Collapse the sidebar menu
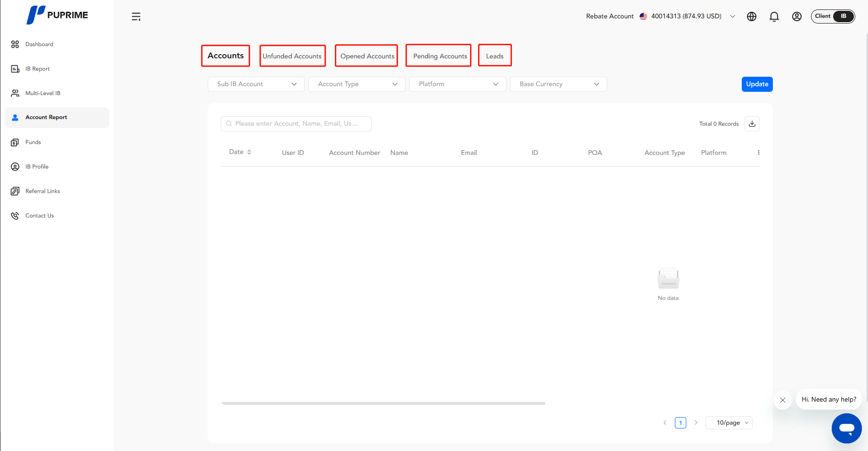868x451 pixels. tap(136, 16)
